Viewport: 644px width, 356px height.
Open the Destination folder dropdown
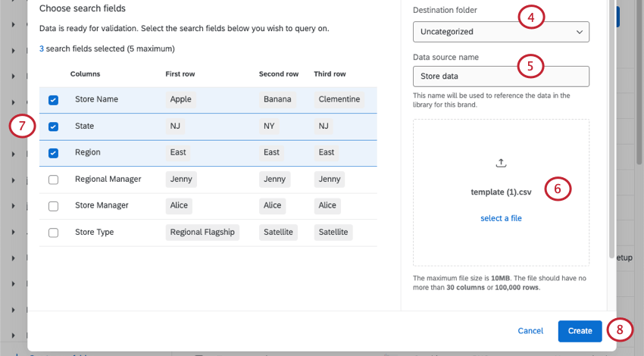point(501,32)
